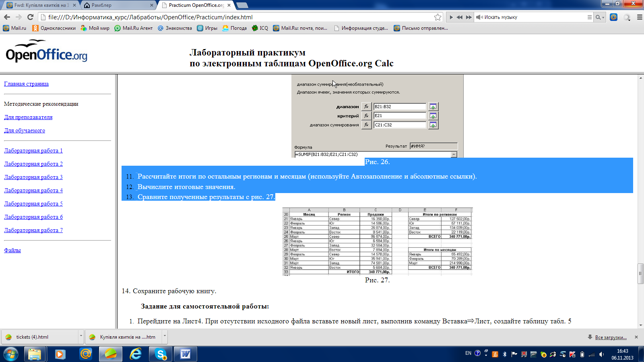Image resolution: width=644 pixels, height=362 pixels.
Task: Open the Погода bookmark
Action: [234, 28]
